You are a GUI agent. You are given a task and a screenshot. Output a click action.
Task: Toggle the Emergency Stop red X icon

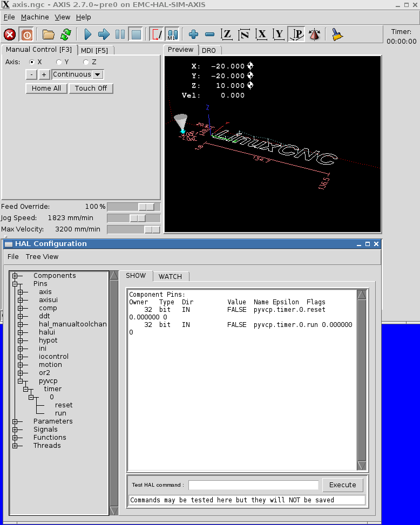tap(10, 35)
